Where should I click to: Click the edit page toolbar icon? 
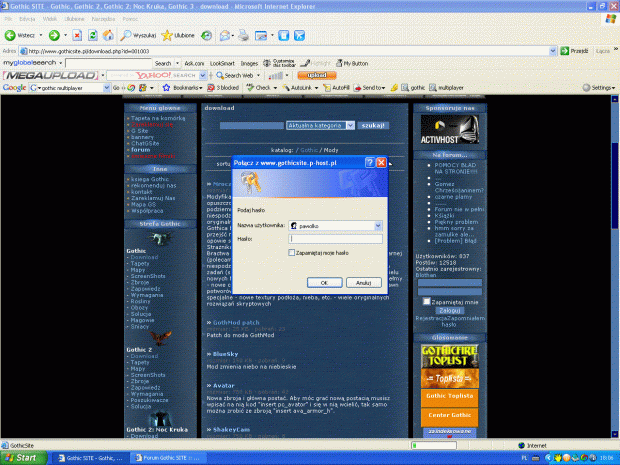261,36
